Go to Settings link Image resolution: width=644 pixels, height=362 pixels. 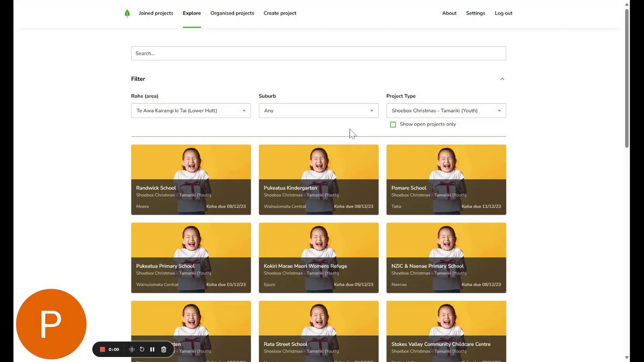point(475,13)
